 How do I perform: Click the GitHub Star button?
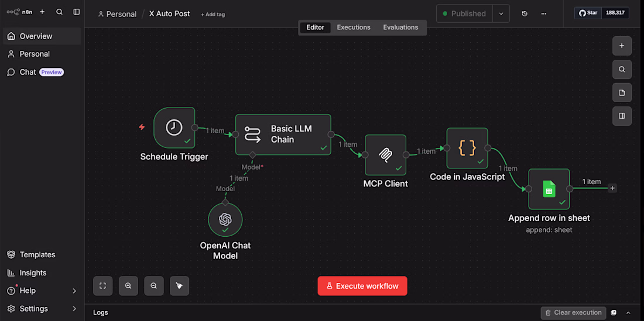588,13
